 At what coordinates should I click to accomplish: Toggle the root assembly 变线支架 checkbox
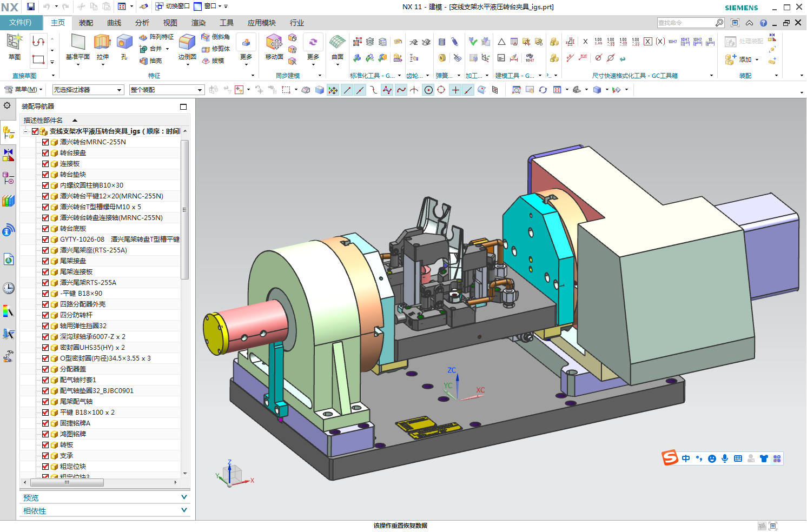pos(35,131)
